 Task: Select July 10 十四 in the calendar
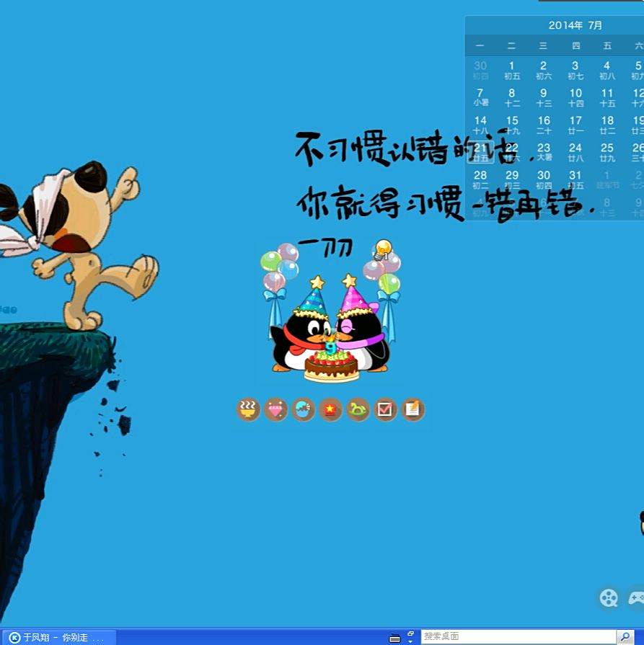pyautogui.click(x=575, y=97)
